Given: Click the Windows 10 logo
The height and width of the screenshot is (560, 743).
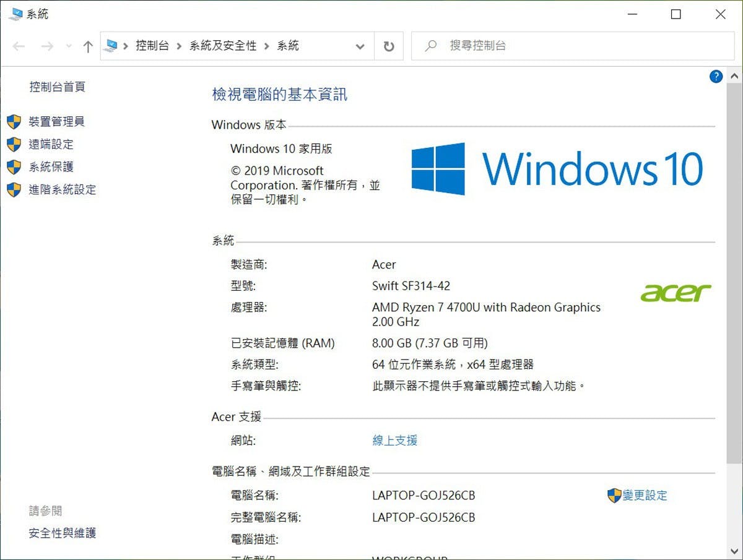Looking at the screenshot, I should pos(557,169).
